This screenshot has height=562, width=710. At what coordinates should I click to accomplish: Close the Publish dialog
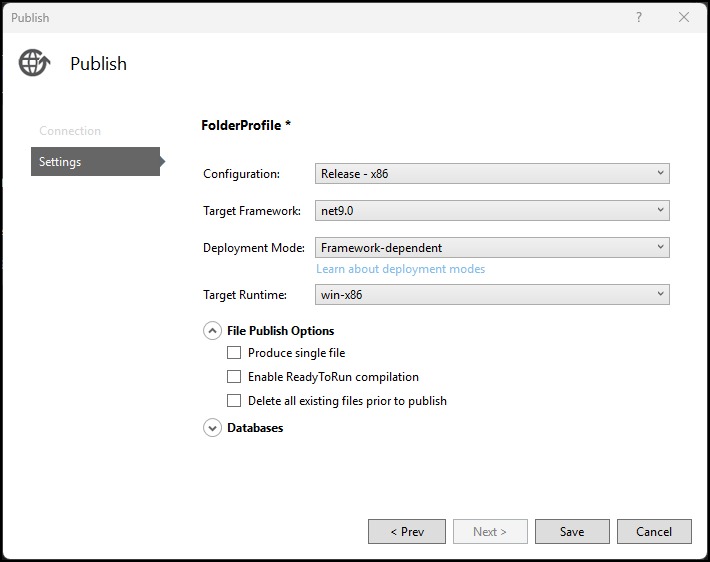(x=684, y=17)
